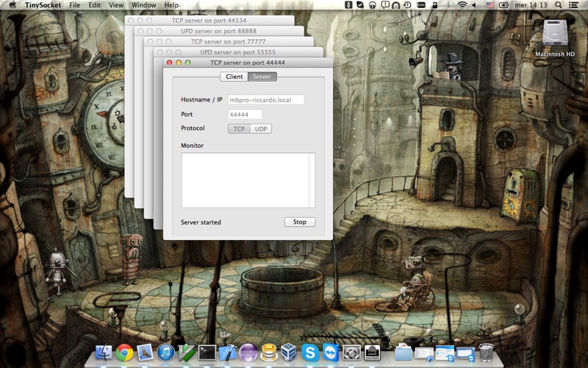
Task: Click the Hostname / IP field
Action: click(266, 100)
